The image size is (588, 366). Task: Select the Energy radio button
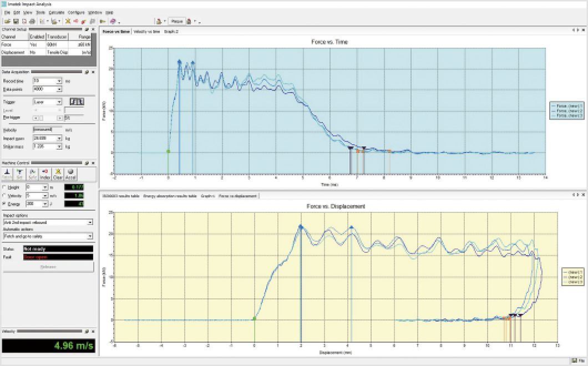coord(5,204)
